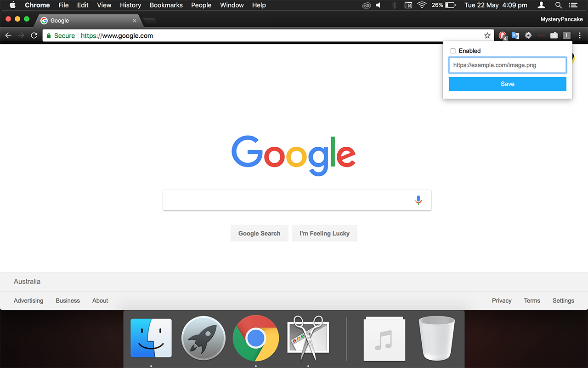The image size is (588, 368).
Task: Open the volume control in menu bar
Action: (x=379, y=5)
